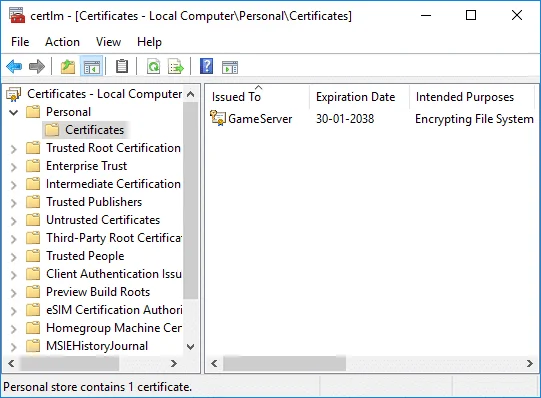Click the Personal folder icon
This screenshot has width=541, height=398.
33,112
